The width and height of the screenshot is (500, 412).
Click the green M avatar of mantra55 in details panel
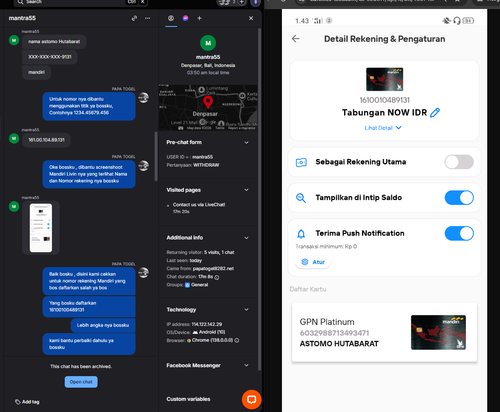click(x=208, y=43)
